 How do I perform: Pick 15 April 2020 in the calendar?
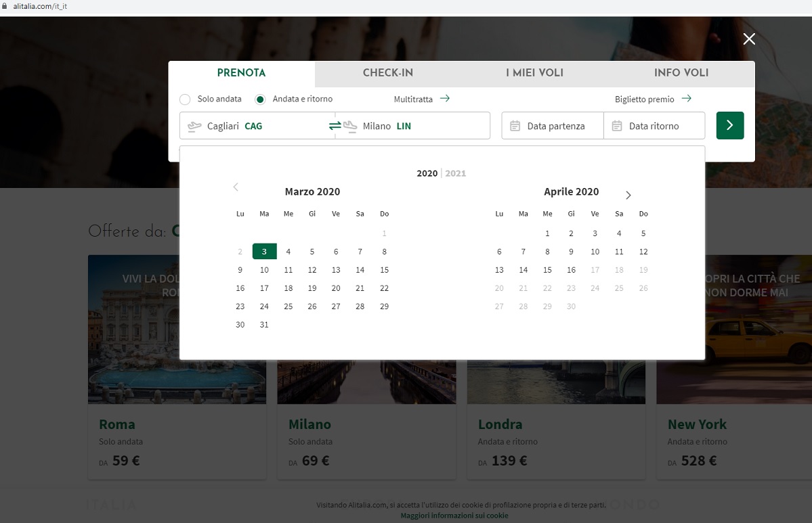(547, 270)
